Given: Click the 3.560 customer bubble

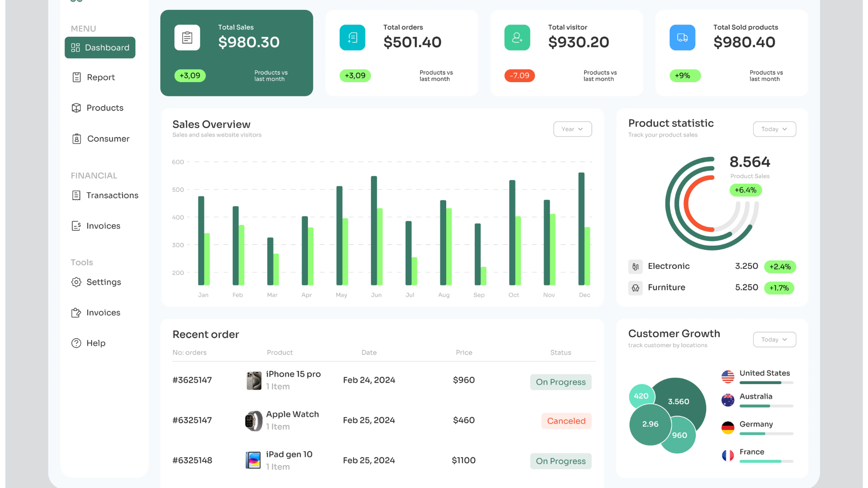Looking at the screenshot, I should (x=679, y=401).
